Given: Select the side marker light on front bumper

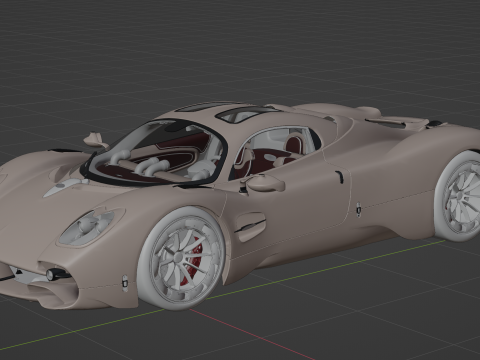Looking at the screenshot, I should click(125, 283).
